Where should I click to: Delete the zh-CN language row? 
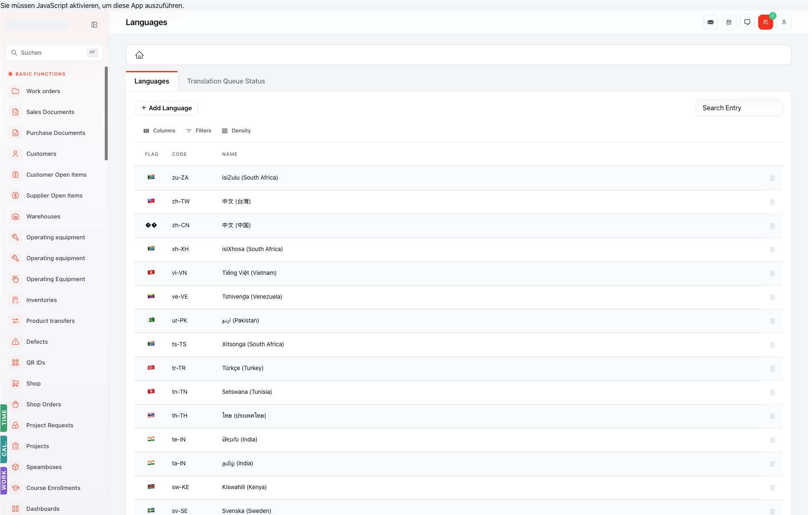[x=772, y=226]
